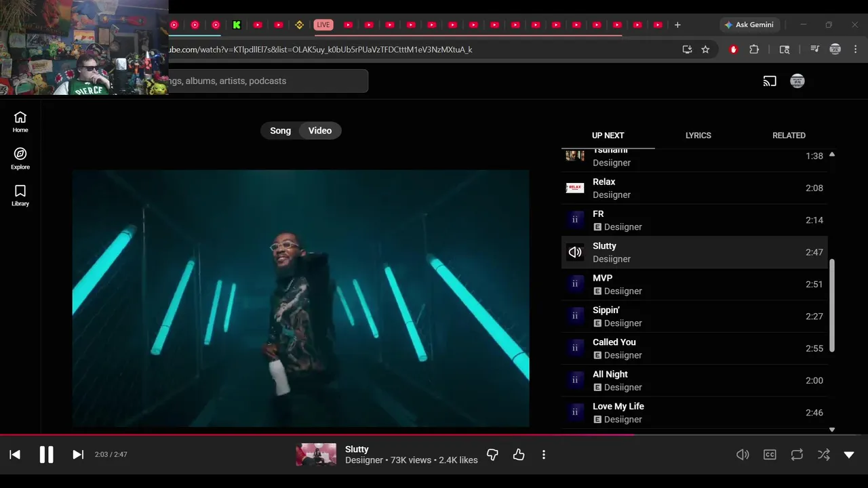The height and width of the screenshot is (488, 868).
Task: Click the Desiigner artist under Sippin'
Action: pos(623,323)
